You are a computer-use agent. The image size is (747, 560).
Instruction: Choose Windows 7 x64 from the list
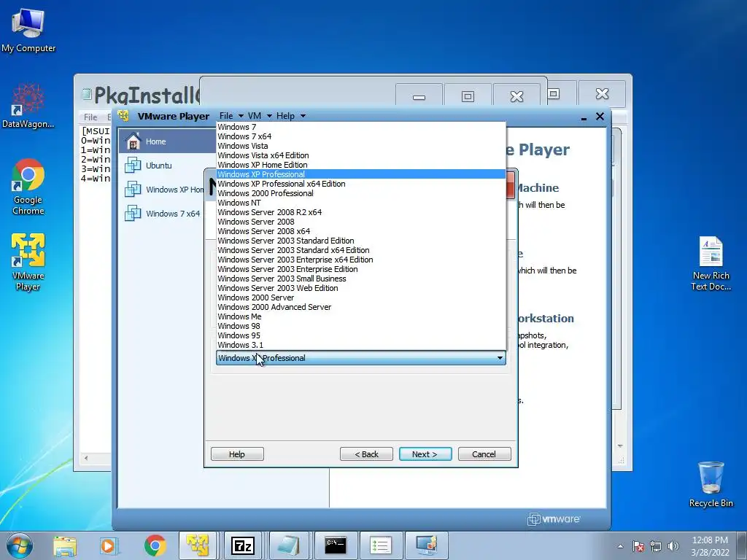tap(360, 136)
